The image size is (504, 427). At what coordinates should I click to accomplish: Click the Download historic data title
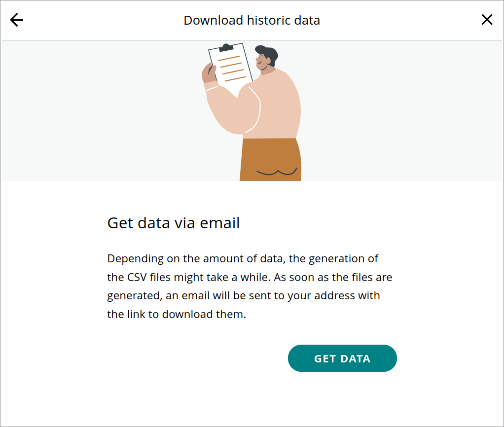tap(252, 20)
